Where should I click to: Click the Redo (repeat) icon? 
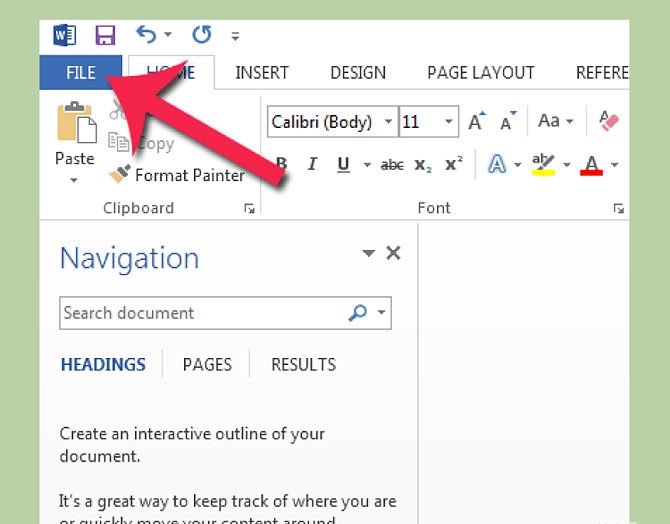(202, 36)
